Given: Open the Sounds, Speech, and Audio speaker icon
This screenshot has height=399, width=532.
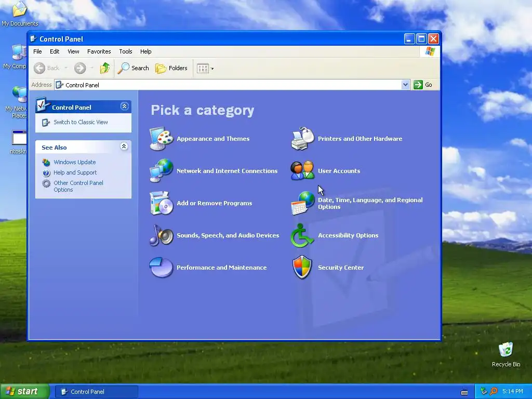Looking at the screenshot, I should pyautogui.click(x=162, y=235).
